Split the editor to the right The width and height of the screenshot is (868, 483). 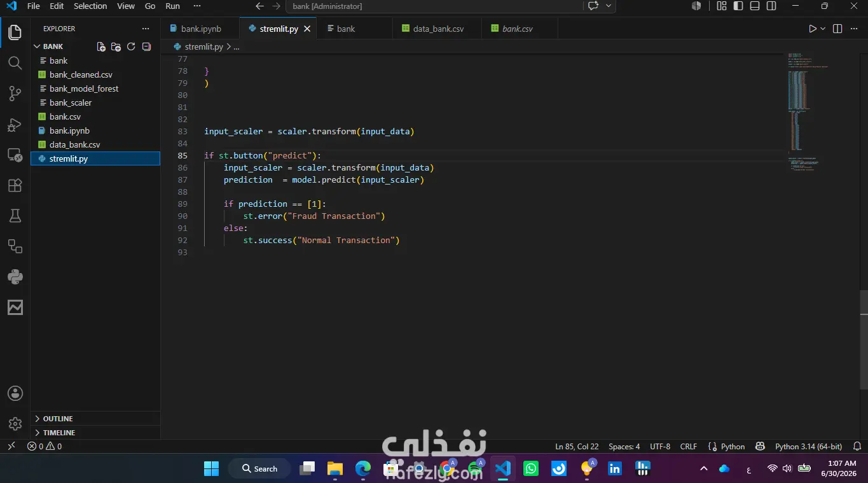(x=837, y=29)
